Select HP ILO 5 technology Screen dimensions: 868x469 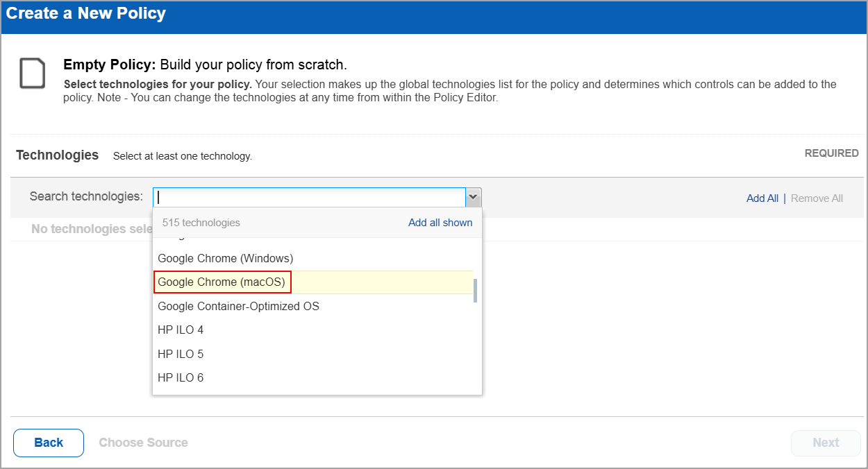point(312,354)
